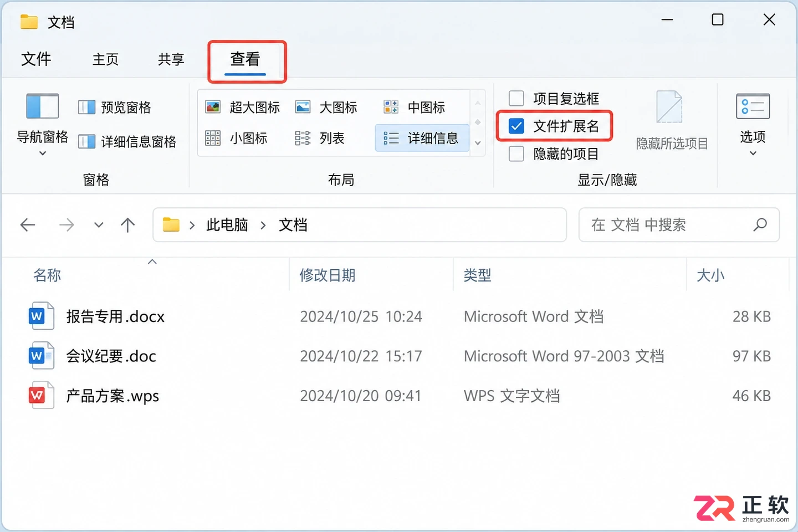Image resolution: width=798 pixels, height=532 pixels.
Task: Sort by the 大小 column header
Action: (710, 275)
